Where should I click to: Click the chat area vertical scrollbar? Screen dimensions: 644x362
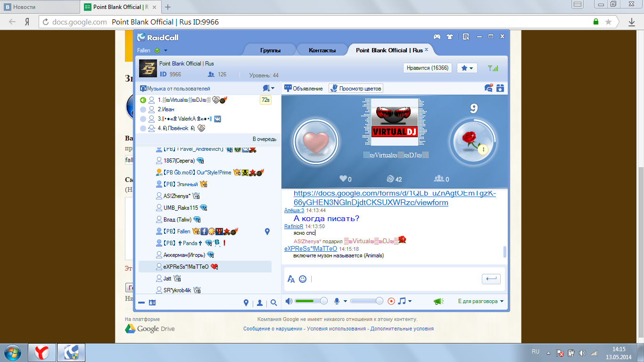coord(505,252)
